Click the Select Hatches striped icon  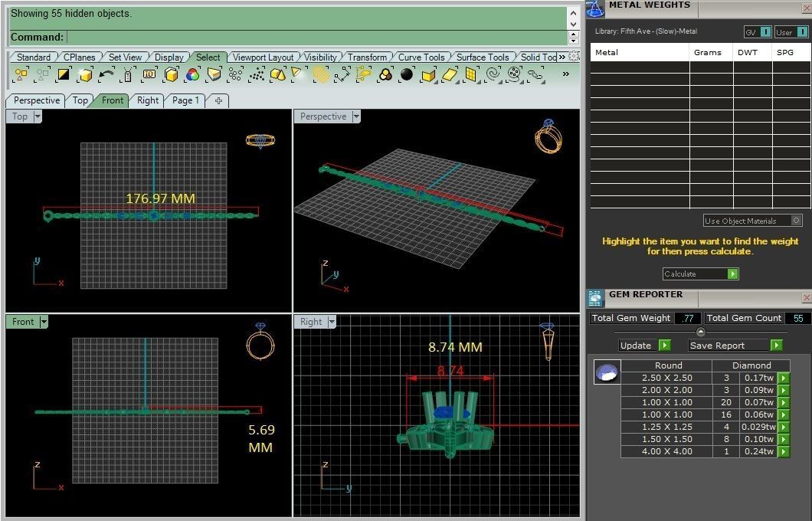click(x=320, y=75)
